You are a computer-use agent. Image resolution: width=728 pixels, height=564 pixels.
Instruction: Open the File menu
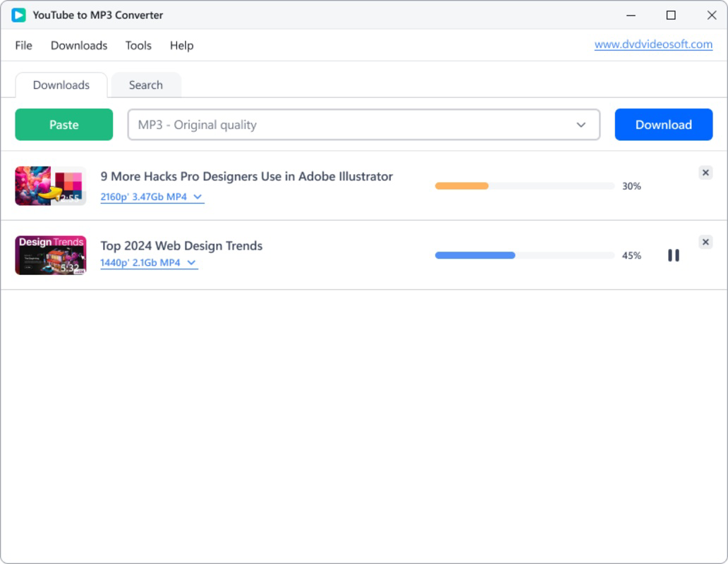(x=24, y=45)
